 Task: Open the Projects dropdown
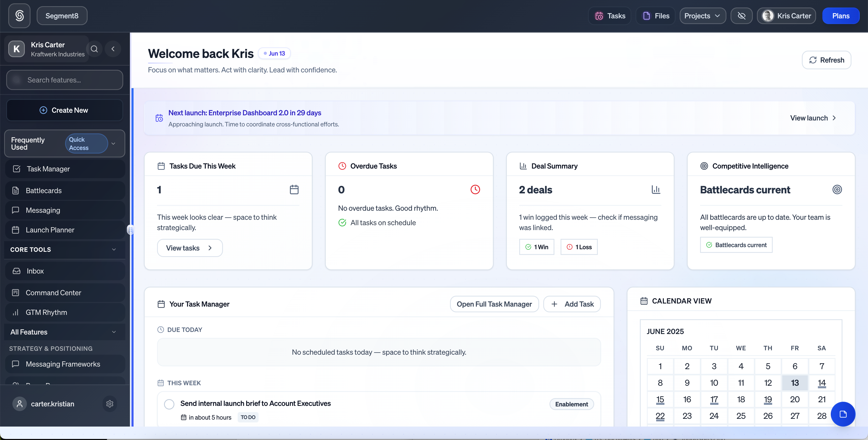[x=702, y=16]
